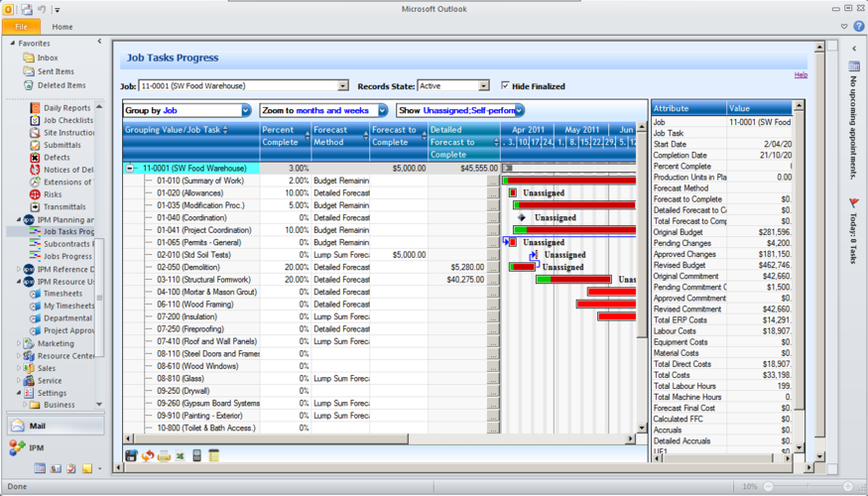Expand the Marketing folder
The height and width of the screenshot is (496, 868).
[x=19, y=343]
